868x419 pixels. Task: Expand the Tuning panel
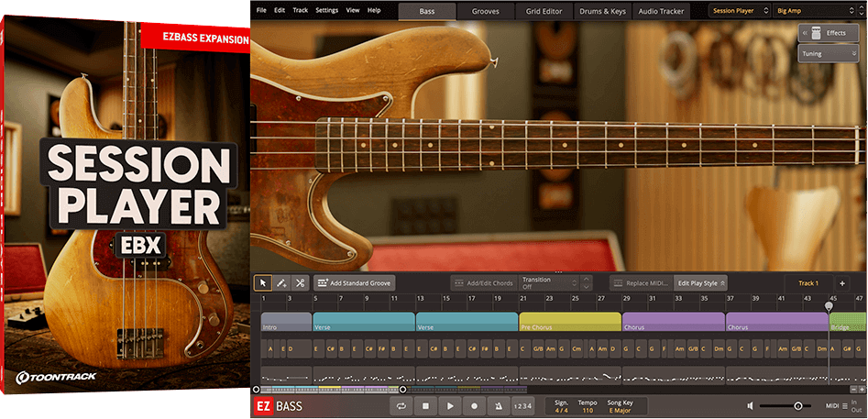[827, 54]
